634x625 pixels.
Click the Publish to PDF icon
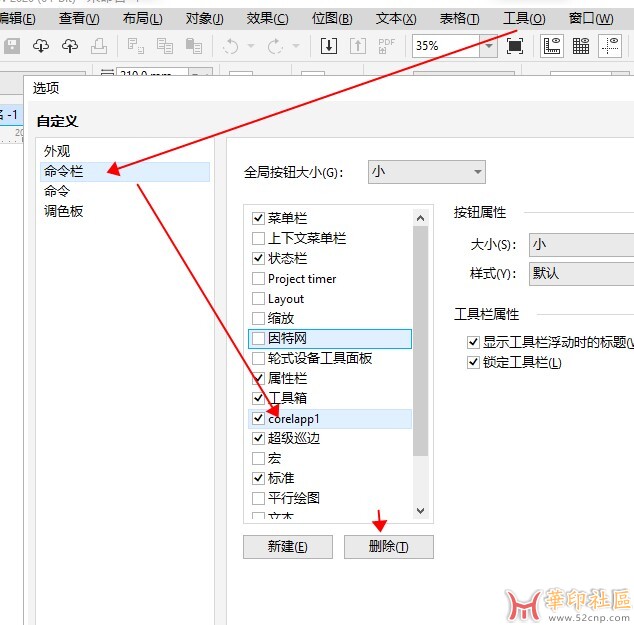(387, 46)
